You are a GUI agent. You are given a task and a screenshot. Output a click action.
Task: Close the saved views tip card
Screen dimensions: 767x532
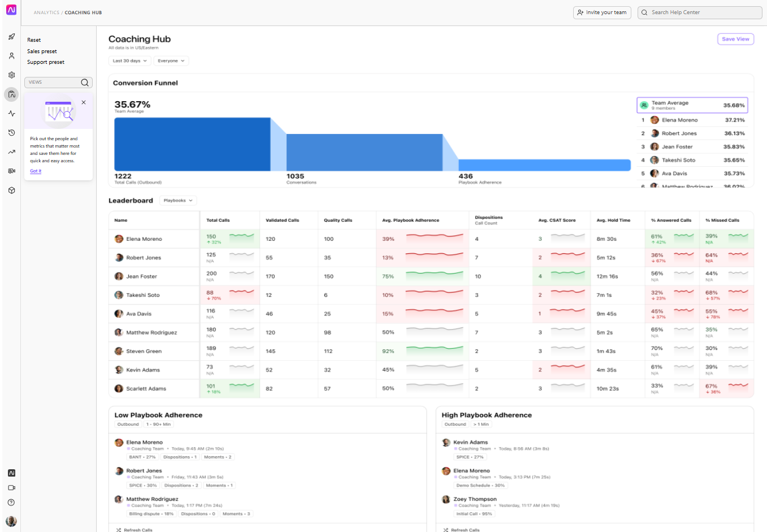(x=84, y=102)
